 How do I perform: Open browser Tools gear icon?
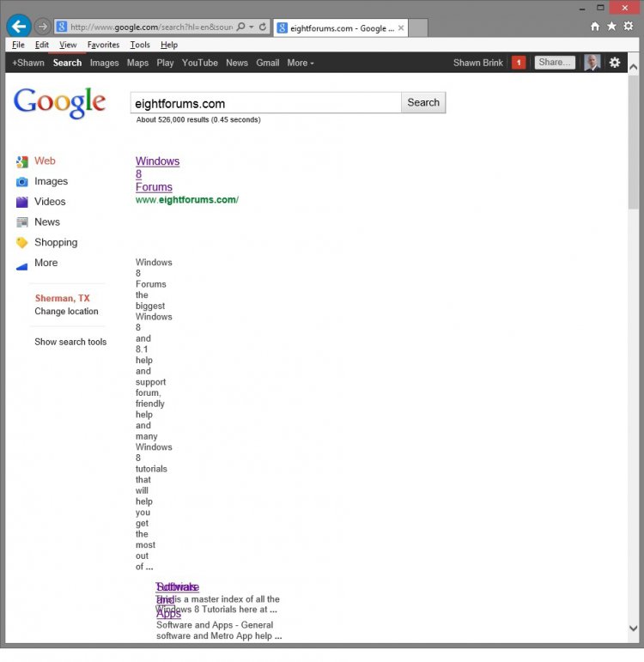(629, 26)
